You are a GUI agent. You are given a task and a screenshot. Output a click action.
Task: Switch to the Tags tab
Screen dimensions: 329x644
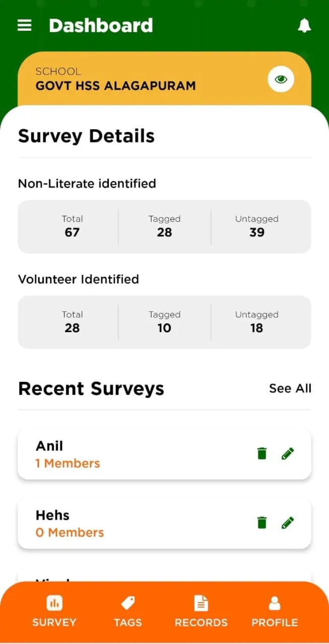click(x=127, y=612)
